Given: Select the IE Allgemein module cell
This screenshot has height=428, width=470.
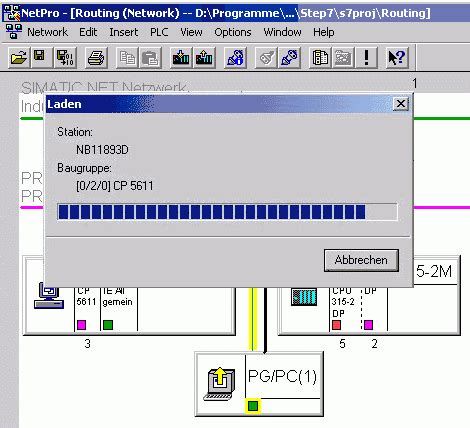Looking at the screenshot, I should (119, 309).
